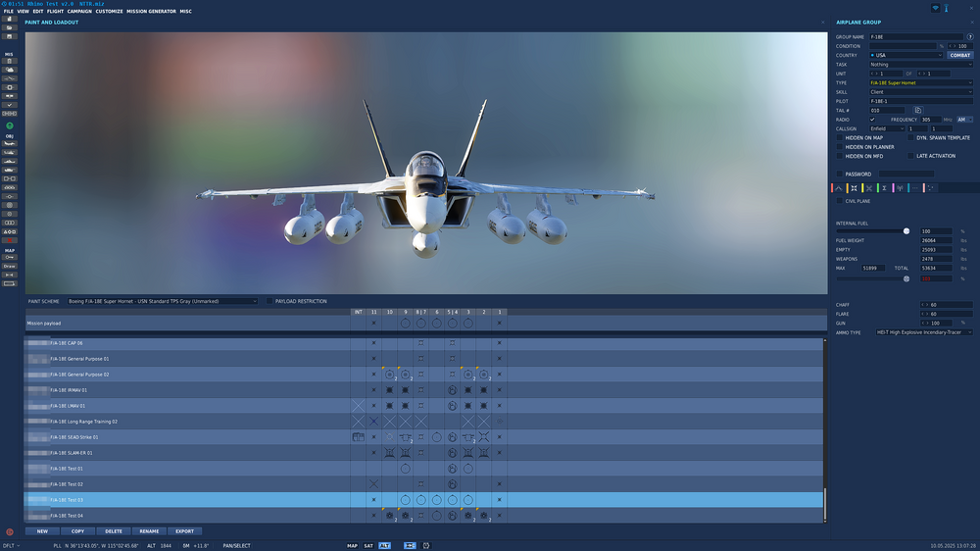Enable Hidden on Planner checkbox
980x551 pixels.
coord(840,147)
